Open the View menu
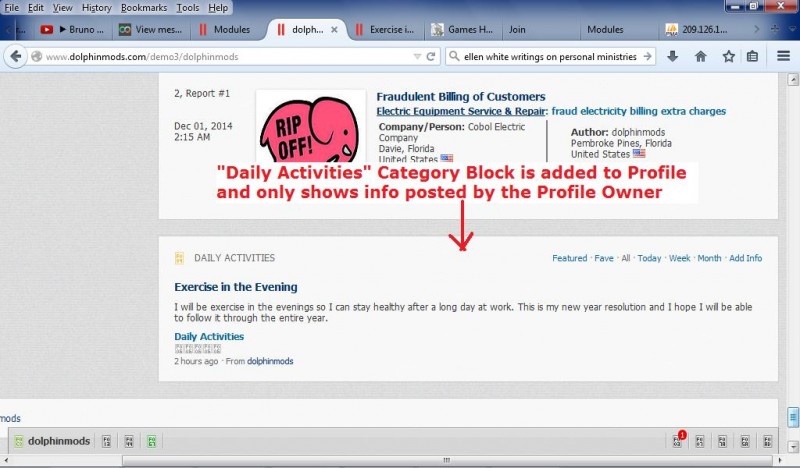Image resolution: width=800 pixels, height=468 pixels. coord(62,8)
